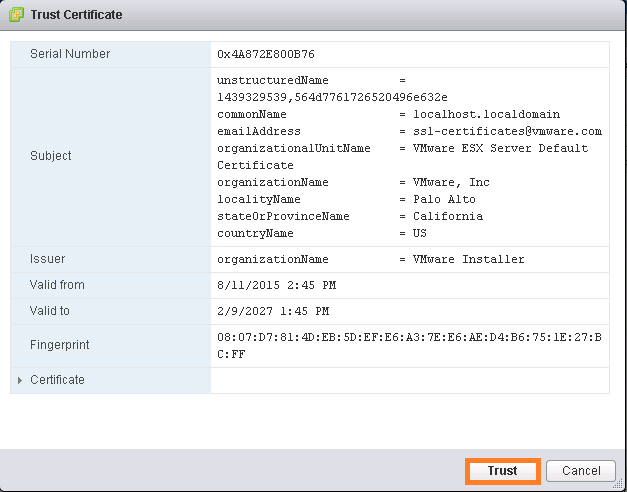Screen dimensions: 627x492
Task: Click the date 8/11/2015 2:45 PM
Action: [276, 285]
